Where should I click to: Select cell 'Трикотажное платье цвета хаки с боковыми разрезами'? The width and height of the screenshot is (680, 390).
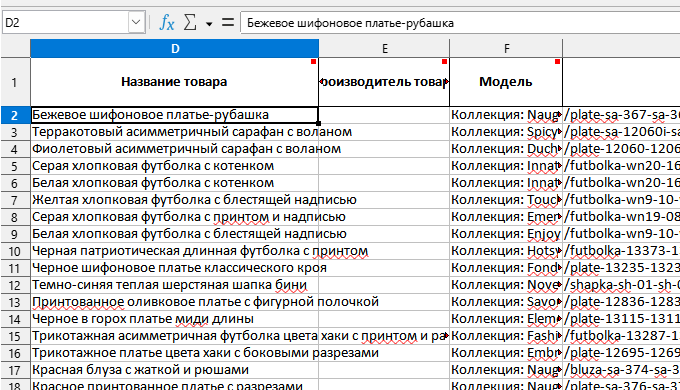(174, 353)
